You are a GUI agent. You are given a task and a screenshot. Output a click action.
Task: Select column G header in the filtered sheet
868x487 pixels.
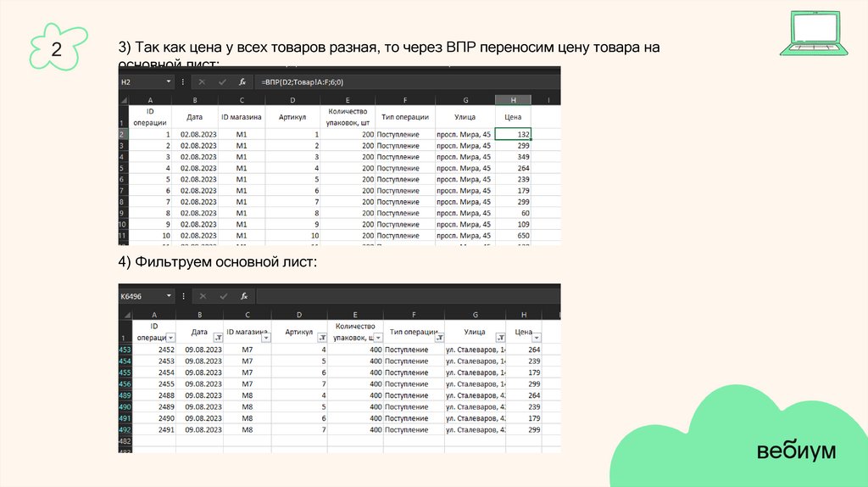click(475, 315)
